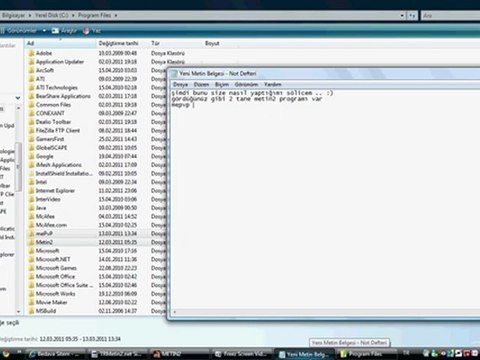Open the Görünümler views dropdown arrow

click(x=44, y=31)
